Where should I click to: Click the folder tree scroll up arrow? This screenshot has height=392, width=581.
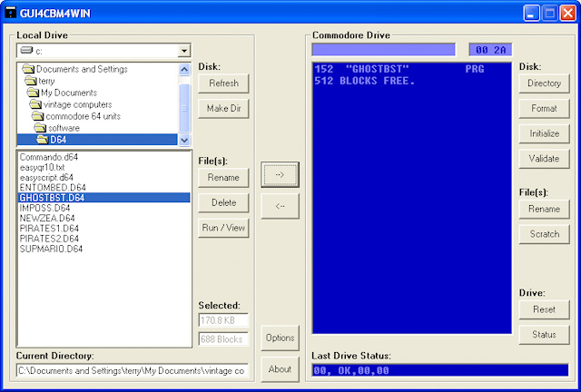point(184,69)
